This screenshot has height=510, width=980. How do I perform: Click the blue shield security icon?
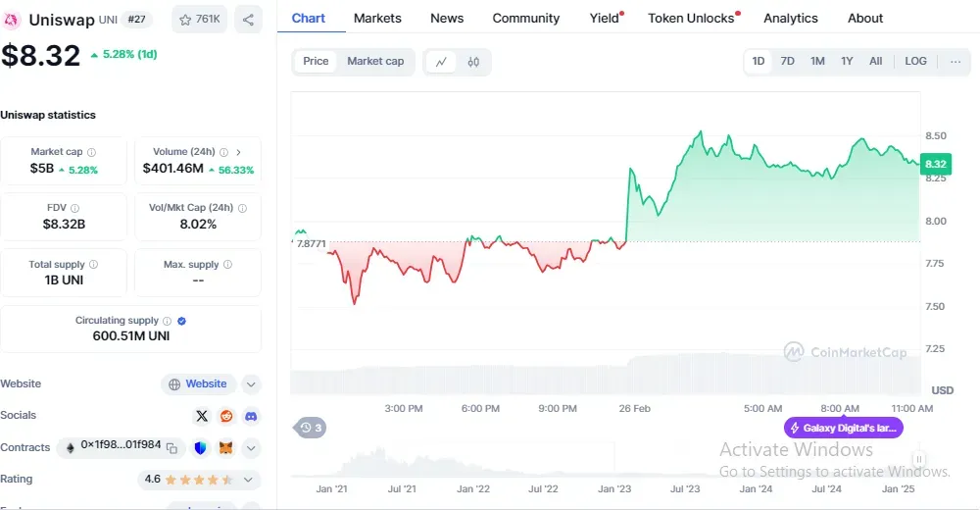coord(201,448)
